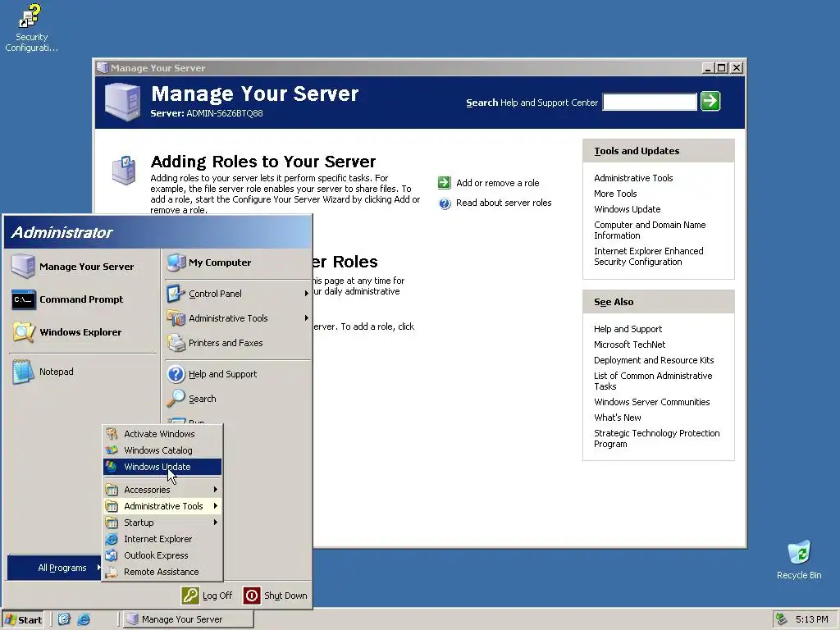Click the Add or remove a role arrow icon

pos(444,183)
